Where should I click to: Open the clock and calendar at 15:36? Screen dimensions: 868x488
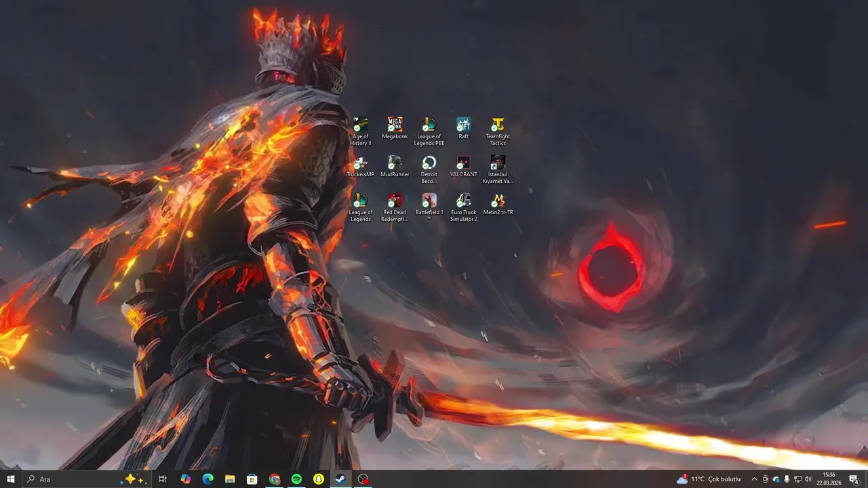pos(829,479)
